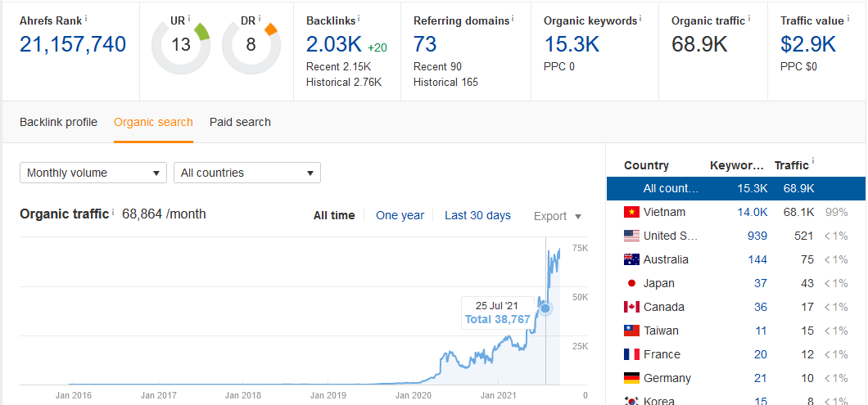Open the 15.3K organic keywords link
This screenshot has width=868, height=405.
coord(572,44)
